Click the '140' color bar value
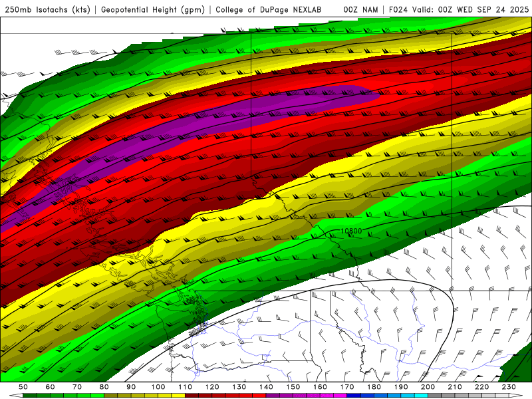Viewport: 532px width, 399px height. pyautogui.click(x=266, y=387)
